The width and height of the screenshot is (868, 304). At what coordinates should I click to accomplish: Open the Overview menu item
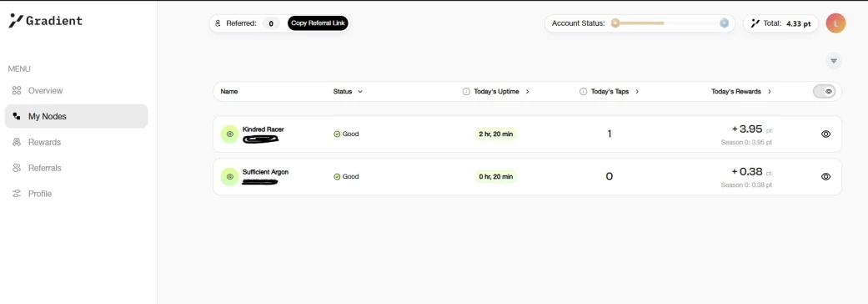45,90
